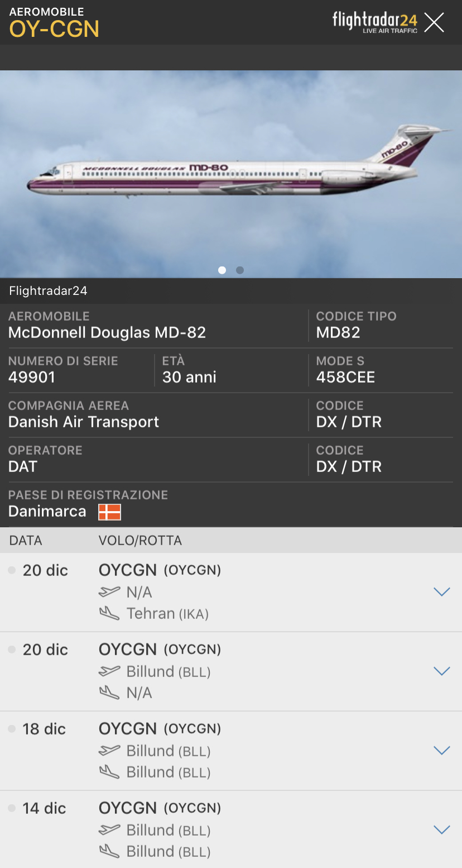Show the first aircraft photo dot

coord(222,270)
